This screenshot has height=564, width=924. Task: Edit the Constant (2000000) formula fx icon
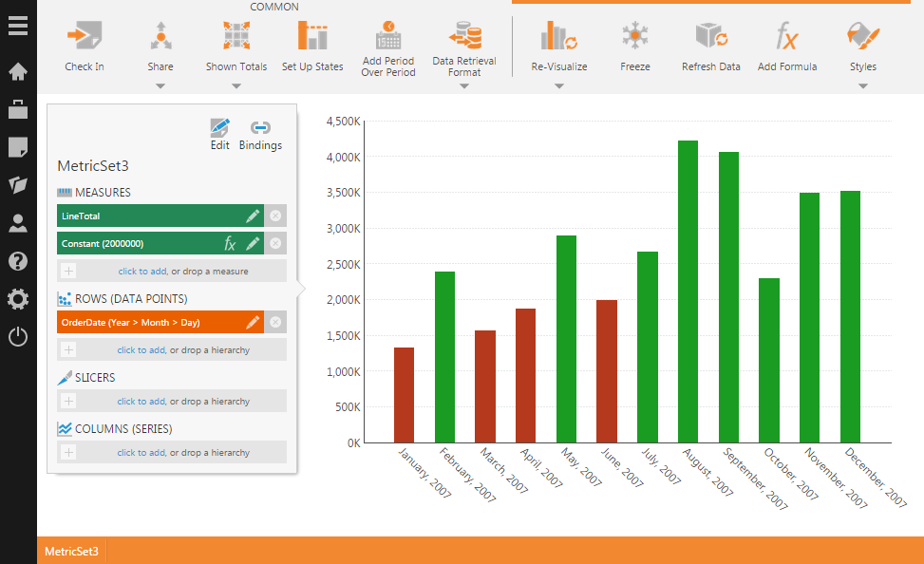pos(230,244)
